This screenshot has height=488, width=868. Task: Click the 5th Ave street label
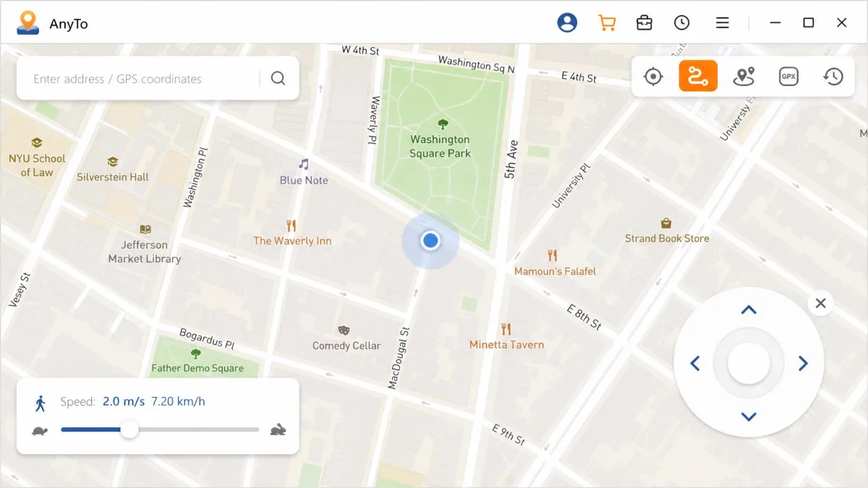click(511, 160)
